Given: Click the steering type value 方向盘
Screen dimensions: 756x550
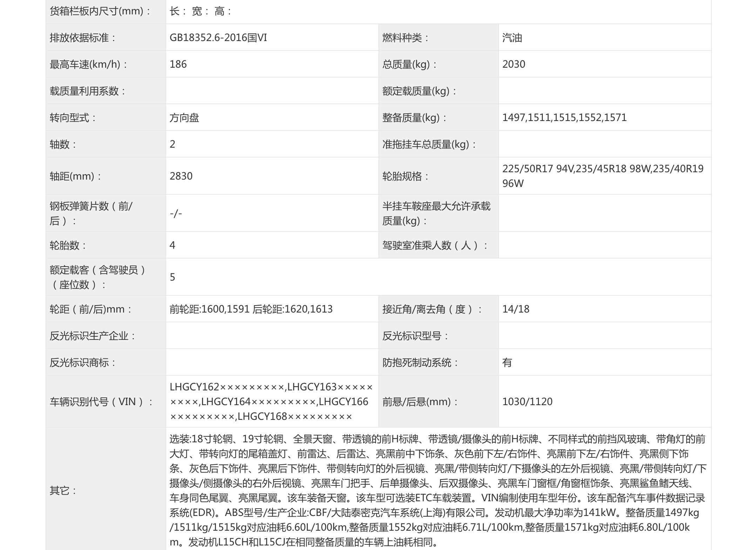Looking at the screenshot, I should tap(184, 118).
